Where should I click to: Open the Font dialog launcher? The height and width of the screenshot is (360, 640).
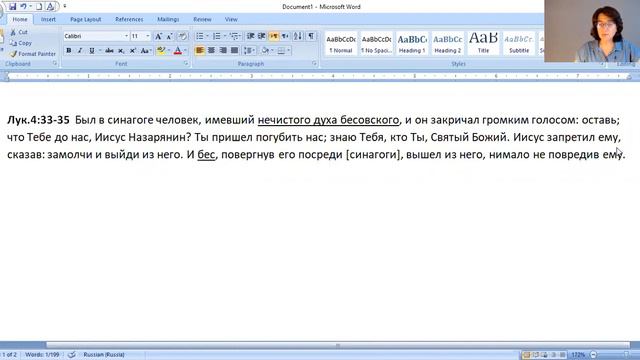tap(186, 63)
